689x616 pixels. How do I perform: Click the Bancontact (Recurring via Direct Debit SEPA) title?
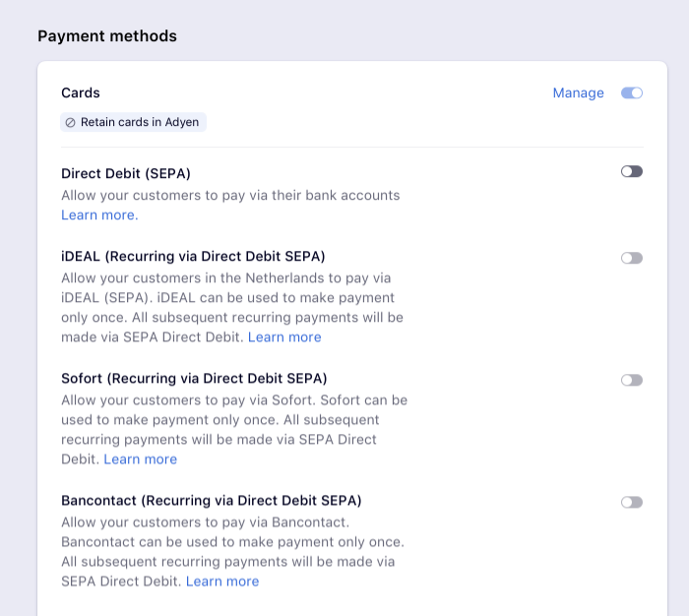(212, 500)
